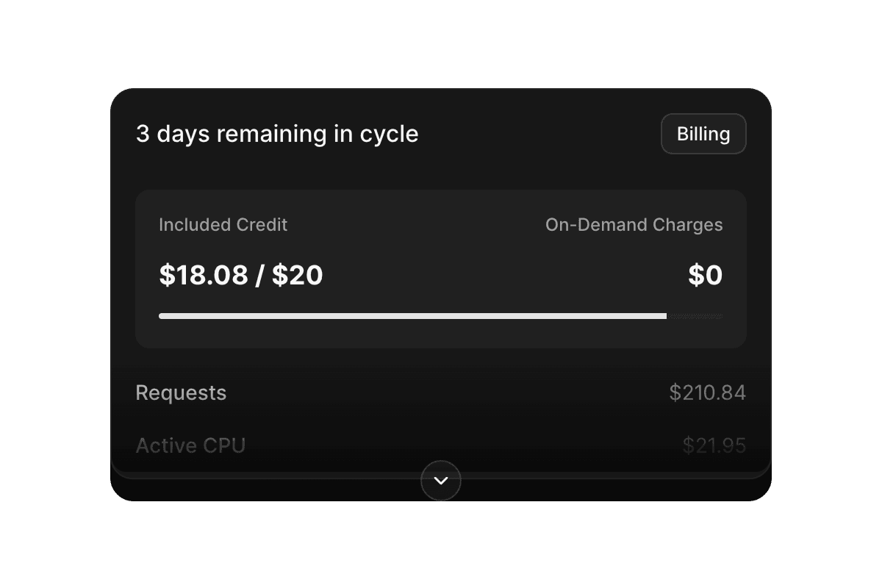
Task: Select the Included Credit label
Action: coord(223,225)
